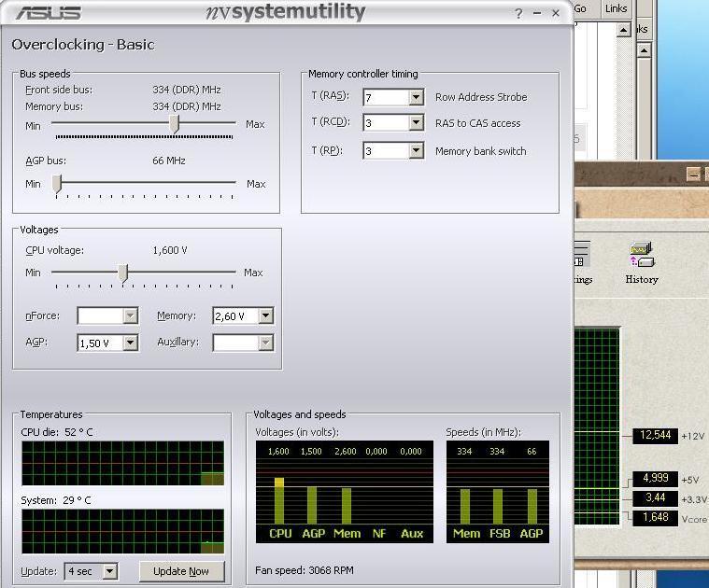709x588 pixels.
Task: Click the RAS to CAS access label
Action: click(x=478, y=123)
